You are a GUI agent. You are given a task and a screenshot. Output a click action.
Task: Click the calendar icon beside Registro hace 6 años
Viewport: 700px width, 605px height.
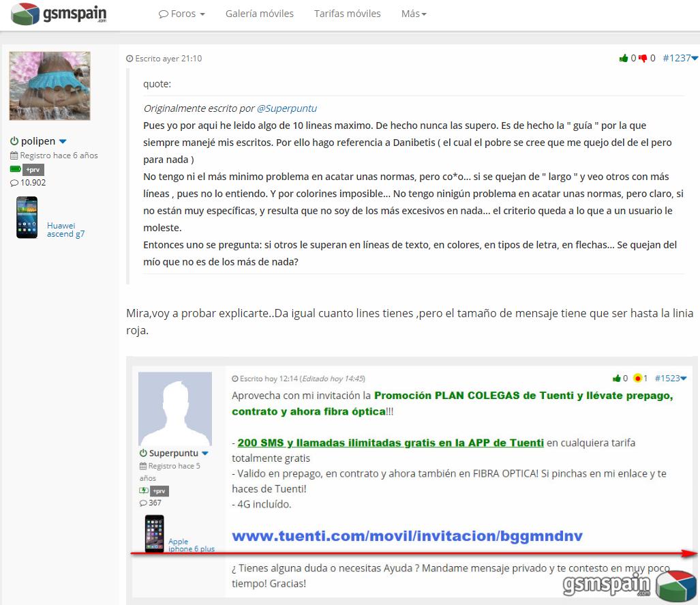pyautogui.click(x=14, y=156)
